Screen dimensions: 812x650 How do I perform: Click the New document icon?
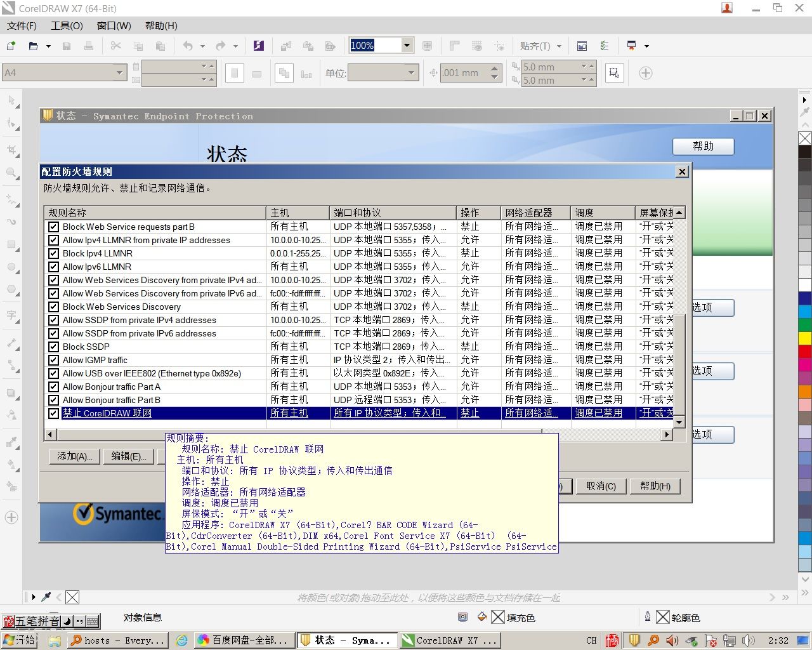click(x=11, y=46)
